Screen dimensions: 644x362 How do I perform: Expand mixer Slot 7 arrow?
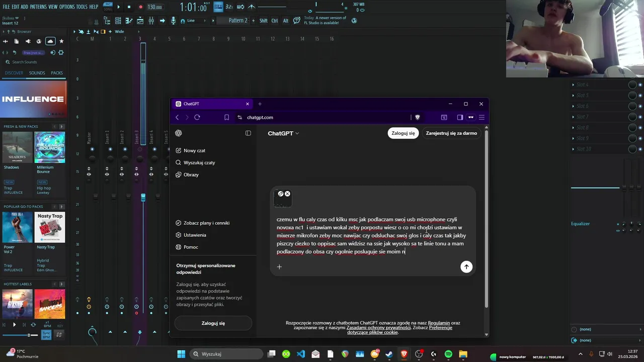573,117
